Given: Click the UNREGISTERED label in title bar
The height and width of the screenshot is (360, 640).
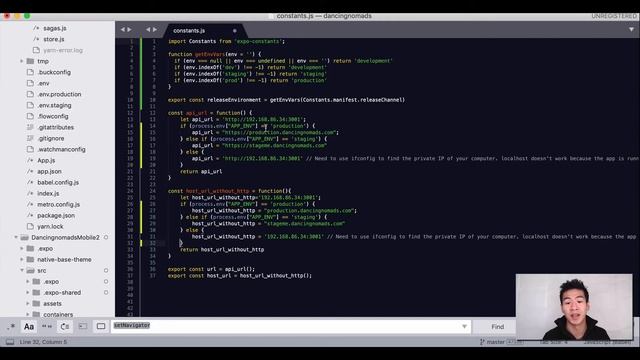Looking at the screenshot, I should [x=614, y=16].
